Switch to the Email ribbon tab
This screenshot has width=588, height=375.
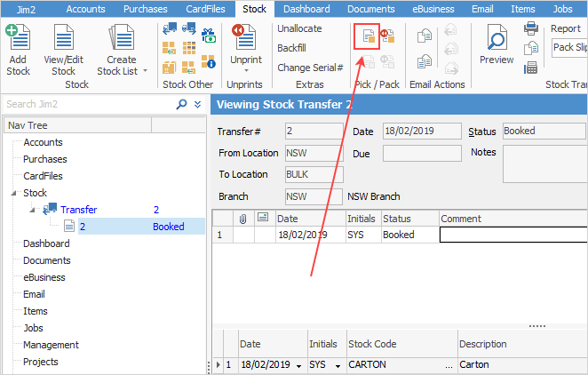click(482, 9)
